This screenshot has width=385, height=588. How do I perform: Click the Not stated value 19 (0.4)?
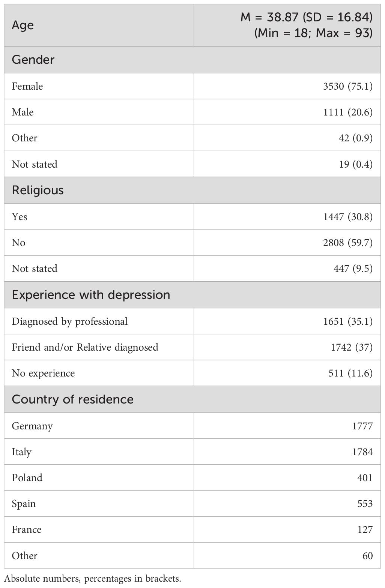click(355, 164)
